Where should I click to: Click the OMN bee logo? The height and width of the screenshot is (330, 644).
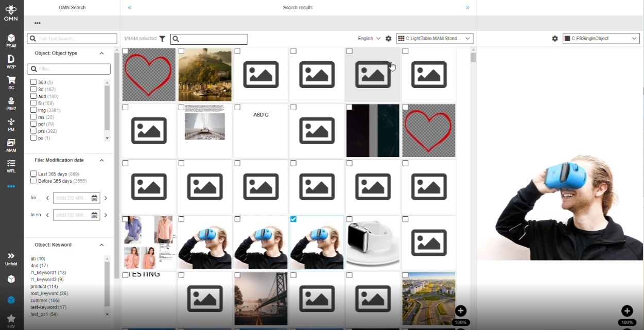tap(11, 12)
